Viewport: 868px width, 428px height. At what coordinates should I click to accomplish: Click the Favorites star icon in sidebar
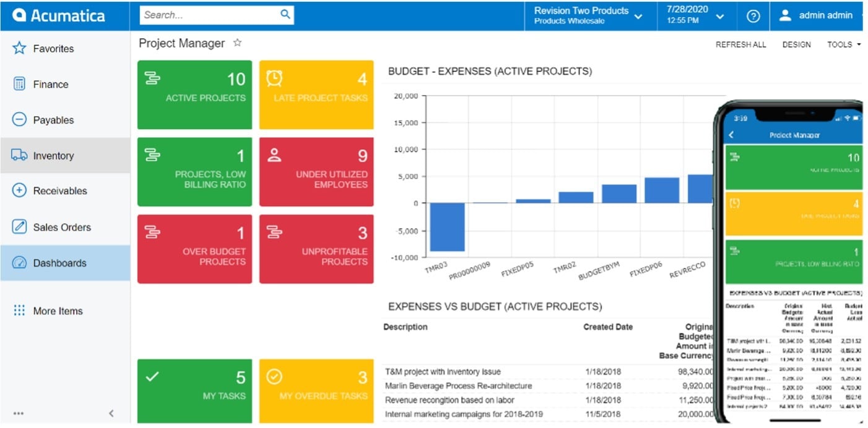pos(19,48)
